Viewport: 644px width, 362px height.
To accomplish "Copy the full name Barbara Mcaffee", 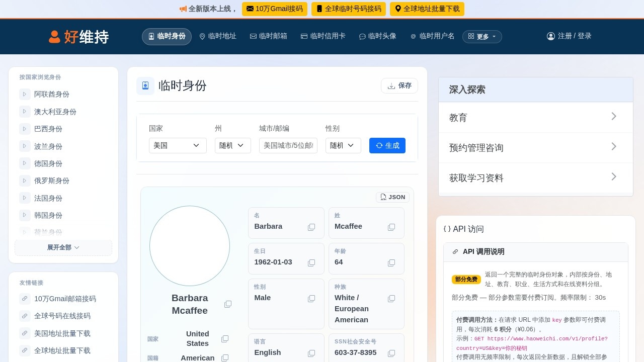I will [228, 304].
